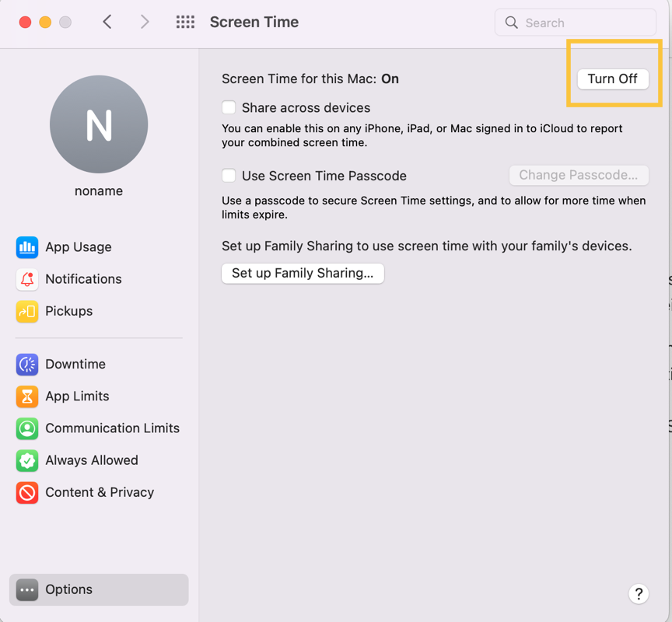
Task: Click the Search field
Action: click(x=576, y=23)
